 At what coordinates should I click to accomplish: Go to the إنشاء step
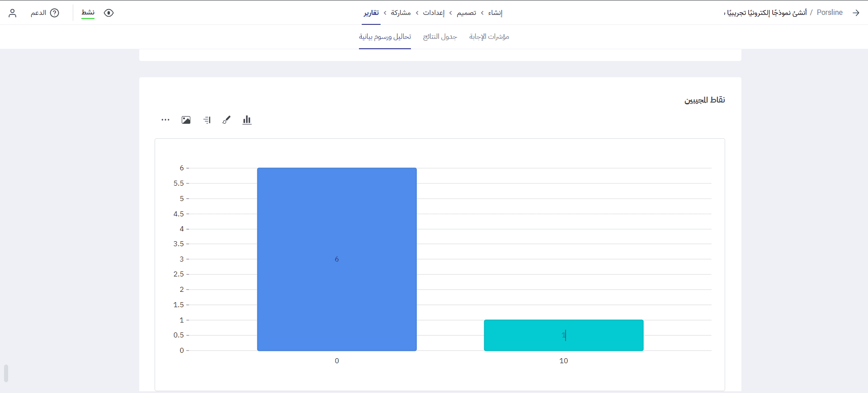tap(495, 13)
